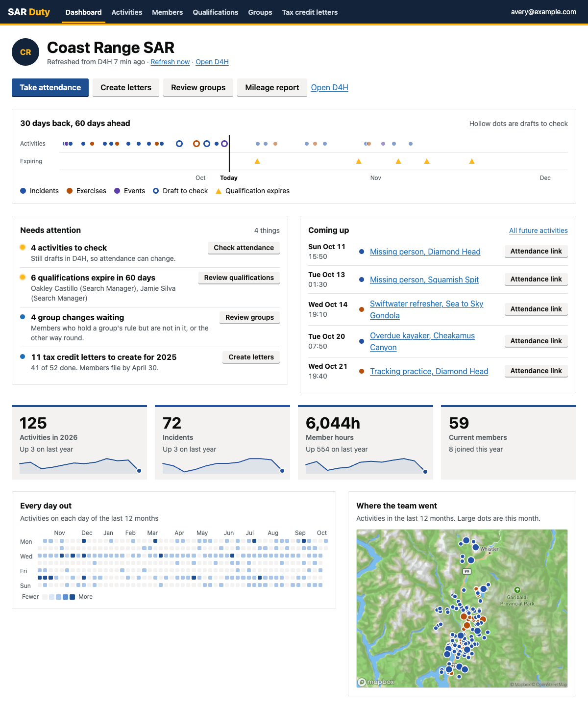Viewport: 588px width, 712px height.
Task: Click the avery@example.com account label
Action: coord(543,12)
